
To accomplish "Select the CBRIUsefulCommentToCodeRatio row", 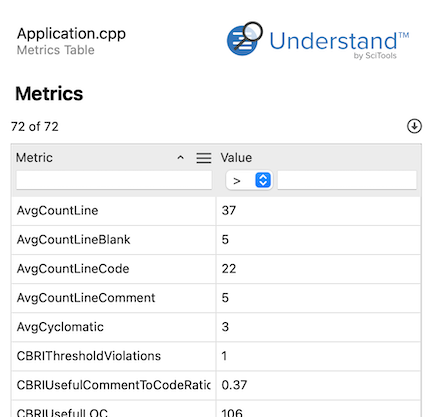I will pos(216,385).
